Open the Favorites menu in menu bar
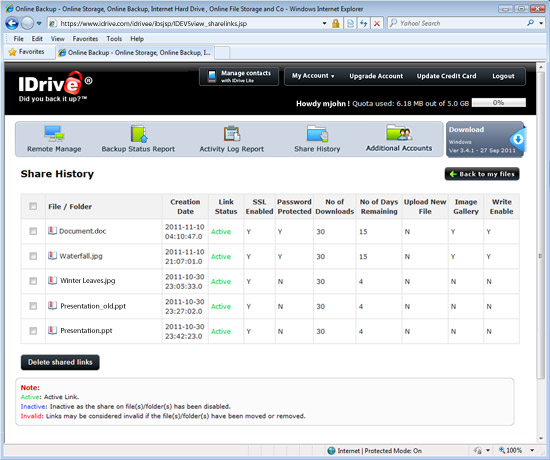This screenshot has height=460, width=550. tap(85, 39)
